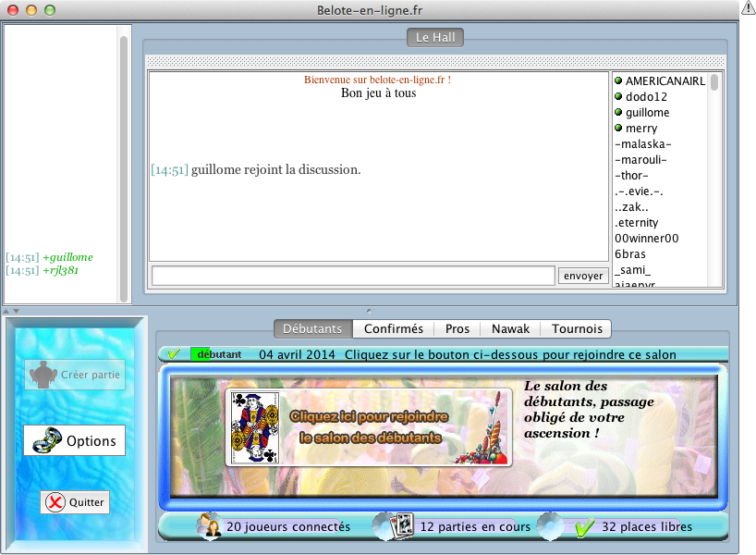Viewport: 756px width, 555px height.
Task: Click small center handle on horizontal divider
Action: coord(369,311)
